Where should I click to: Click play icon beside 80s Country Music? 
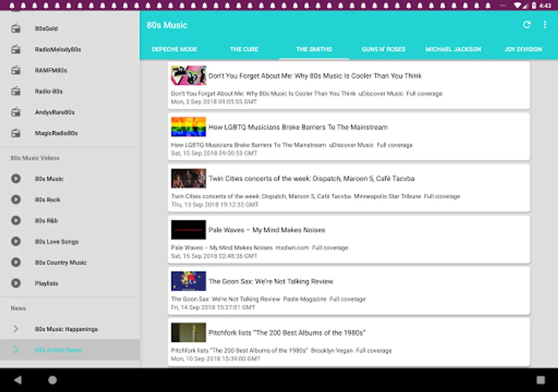pos(16,262)
